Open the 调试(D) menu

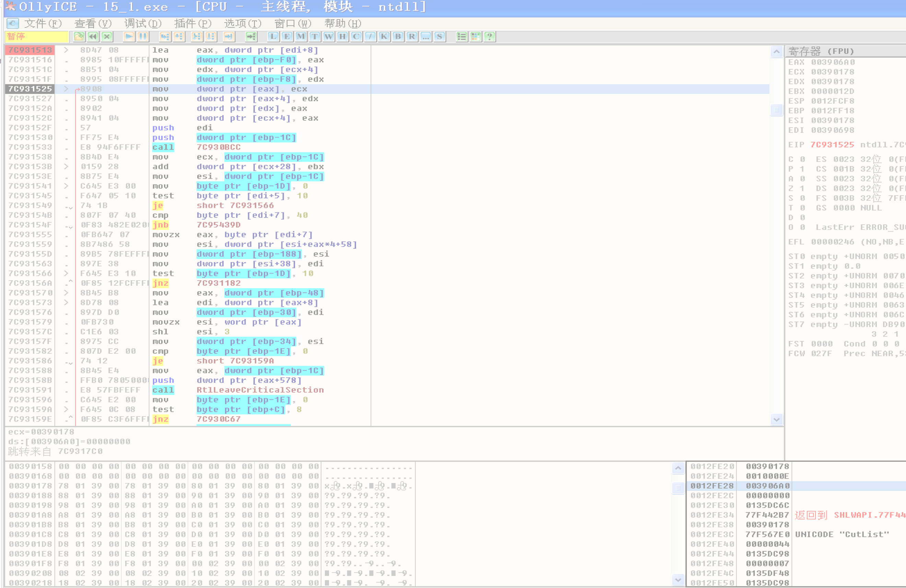(x=143, y=24)
